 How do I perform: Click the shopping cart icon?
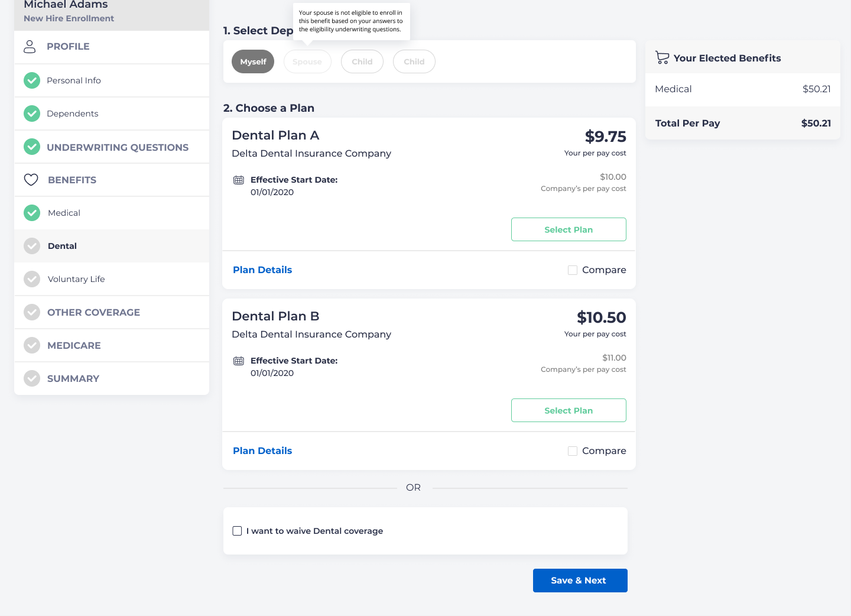(662, 58)
